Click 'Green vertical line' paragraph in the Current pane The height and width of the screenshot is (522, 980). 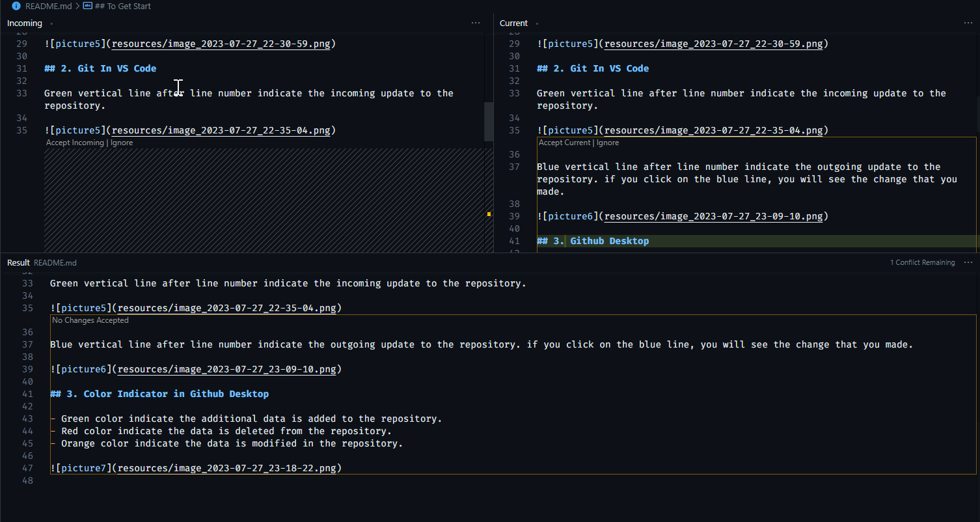click(741, 99)
